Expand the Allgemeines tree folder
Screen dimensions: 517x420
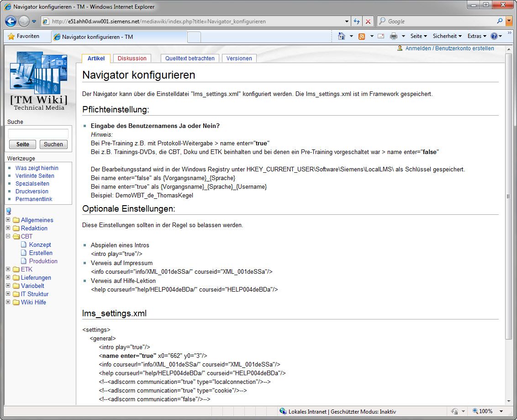pos(8,220)
